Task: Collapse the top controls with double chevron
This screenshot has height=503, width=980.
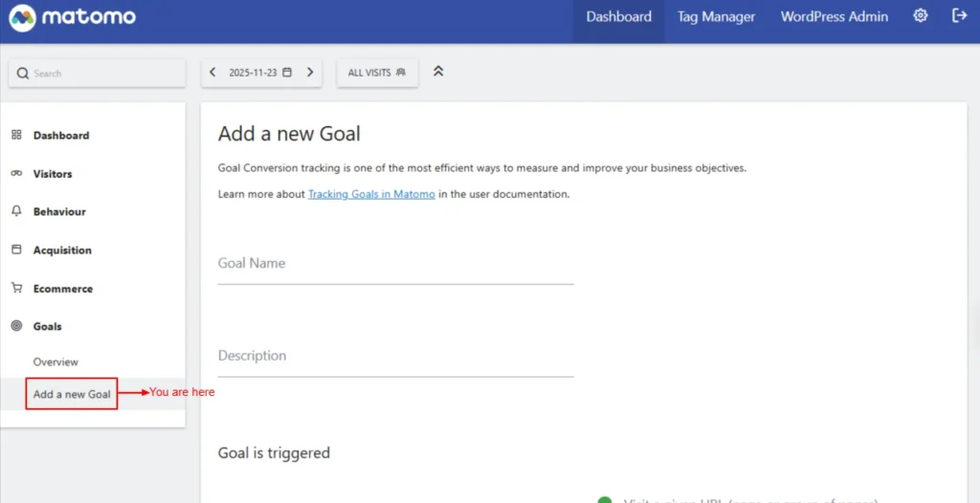Action: 438,72
